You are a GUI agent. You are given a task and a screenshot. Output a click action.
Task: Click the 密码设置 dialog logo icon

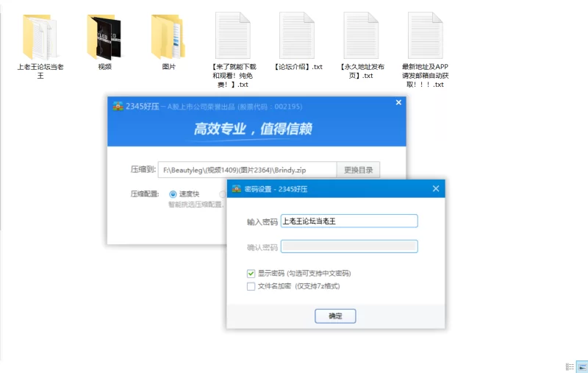tap(236, 189)
